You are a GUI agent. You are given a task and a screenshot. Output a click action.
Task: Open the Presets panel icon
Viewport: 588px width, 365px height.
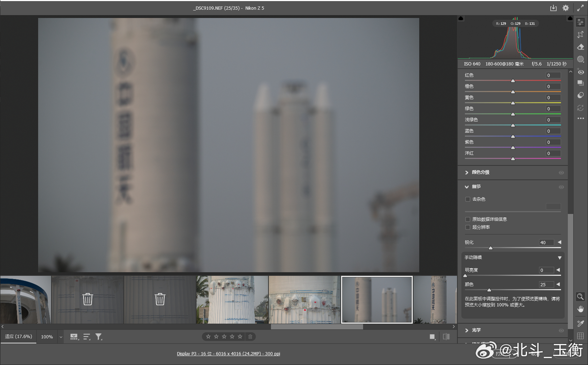tap(580, 95)
